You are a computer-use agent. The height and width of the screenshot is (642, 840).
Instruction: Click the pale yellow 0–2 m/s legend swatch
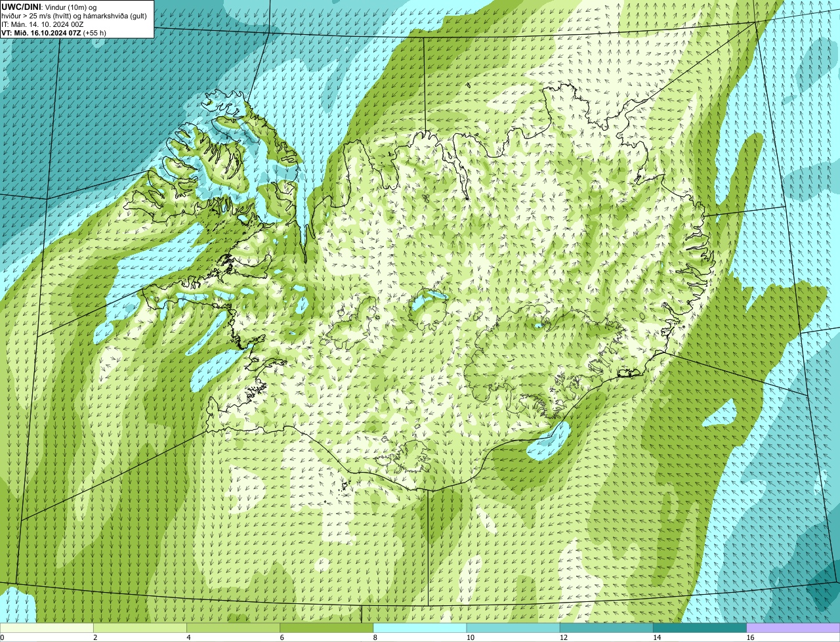click(47, 628)
